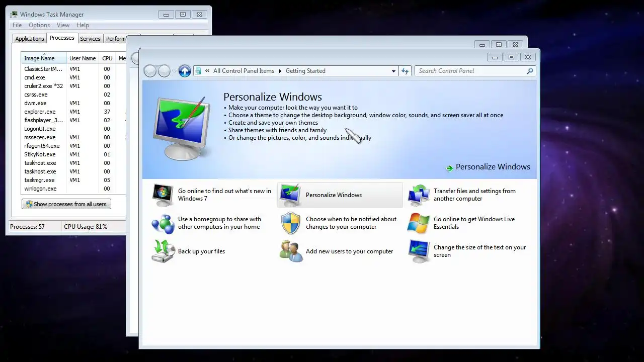Switch to the Applications tab in Task Manager
This screenshot has width=644, height=362.
(x=30, y=39)
